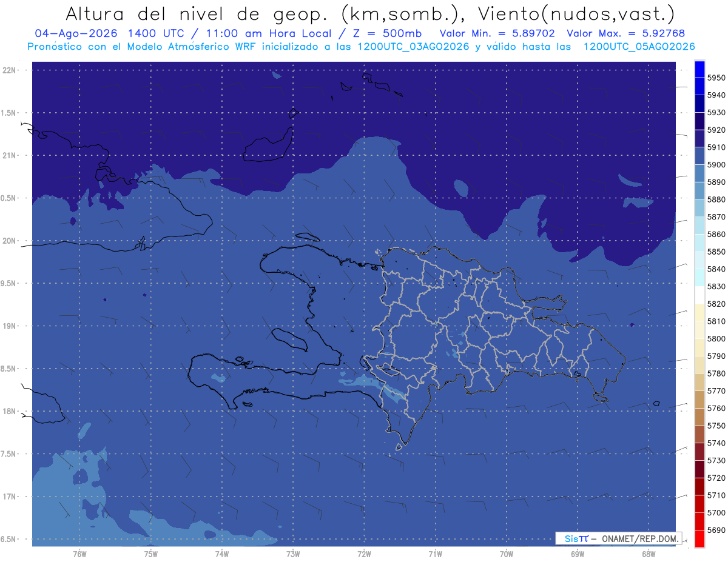This screenshot has height=562, width=728.
Task: Click the bright red swatch below 5690
Action: pyautogui.click(x=699, y=538)
